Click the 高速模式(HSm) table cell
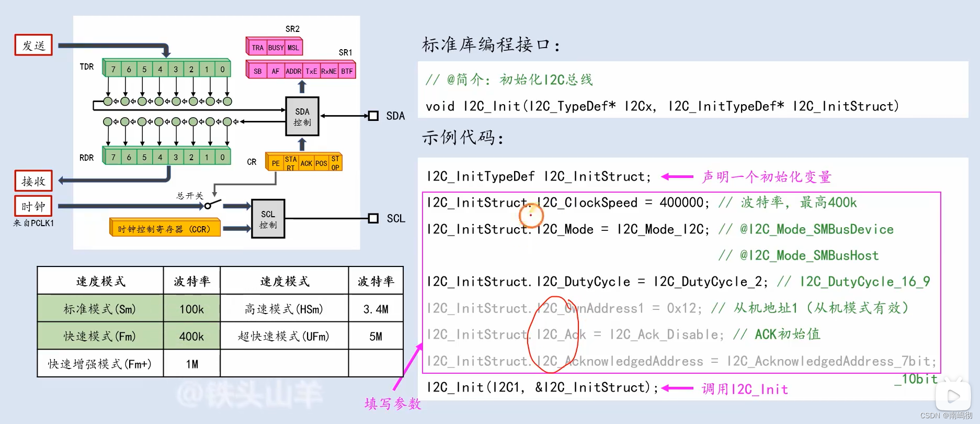980x424 pixels. tap(284, 309)
